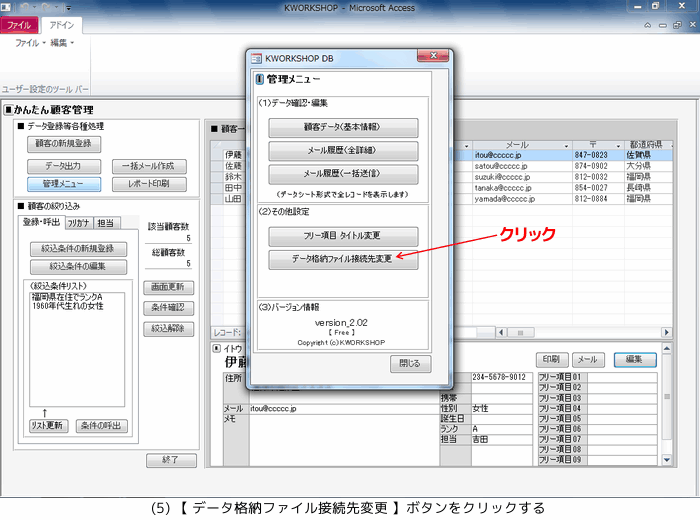This screenshot has height=520, width=700.
Task: Open the メール column header dropdown arrow
Action: coord(566,146)
